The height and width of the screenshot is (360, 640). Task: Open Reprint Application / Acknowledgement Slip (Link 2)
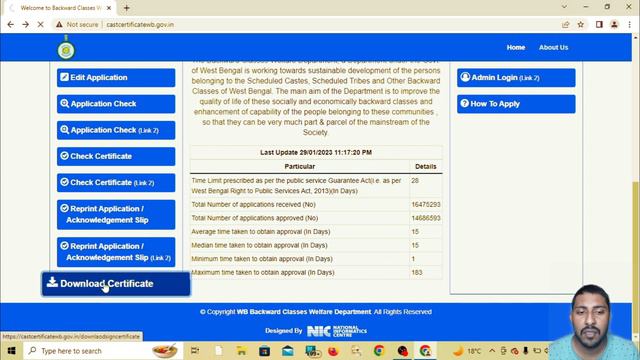point(116,252)
